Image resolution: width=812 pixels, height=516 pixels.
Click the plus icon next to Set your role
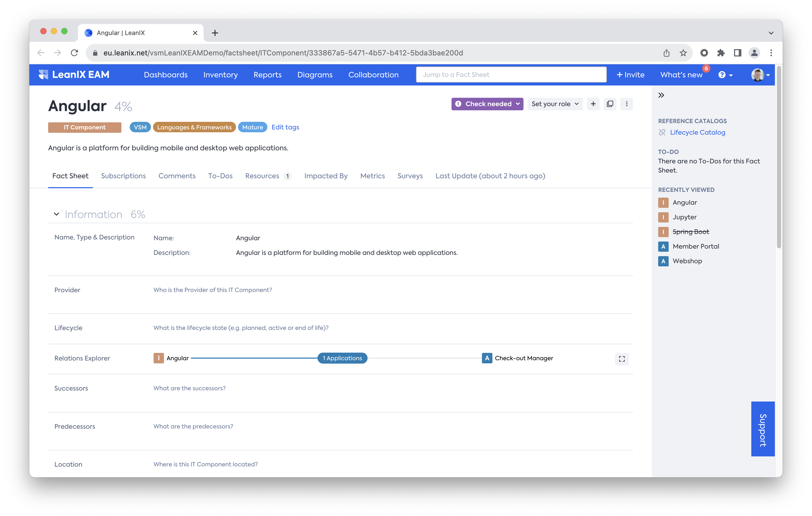[x=593, y=104]
